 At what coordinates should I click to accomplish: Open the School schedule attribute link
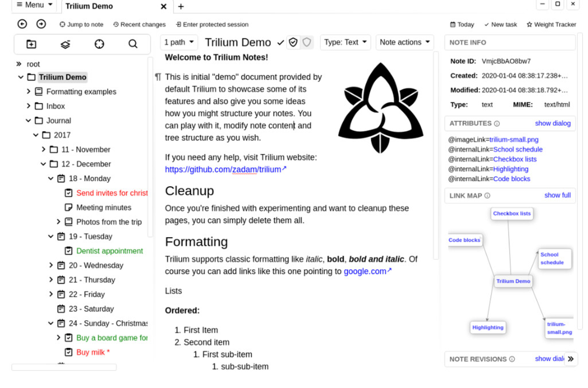click(518, 150)
